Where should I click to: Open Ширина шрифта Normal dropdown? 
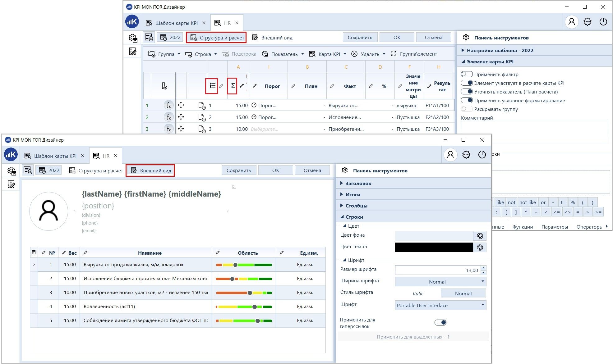[440, 282]
